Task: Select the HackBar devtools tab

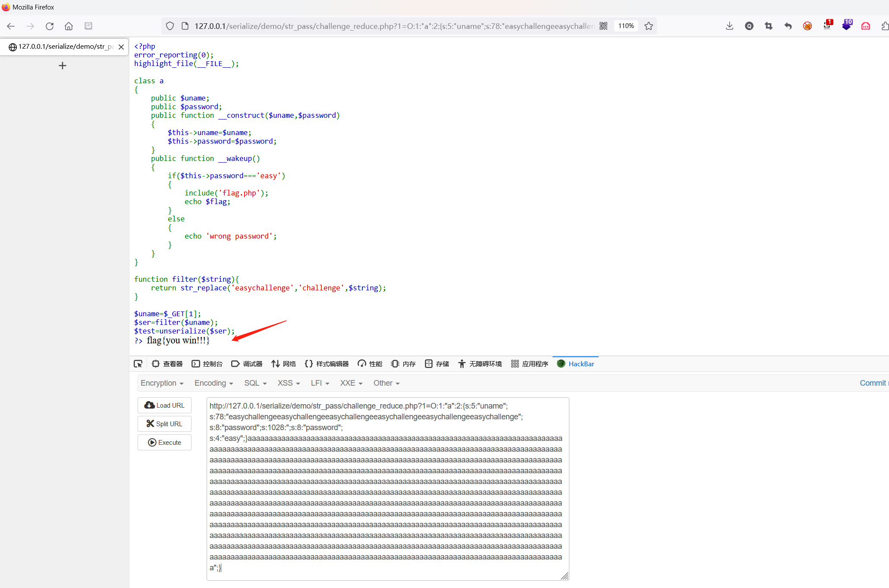Action: [x=576, y=364]
